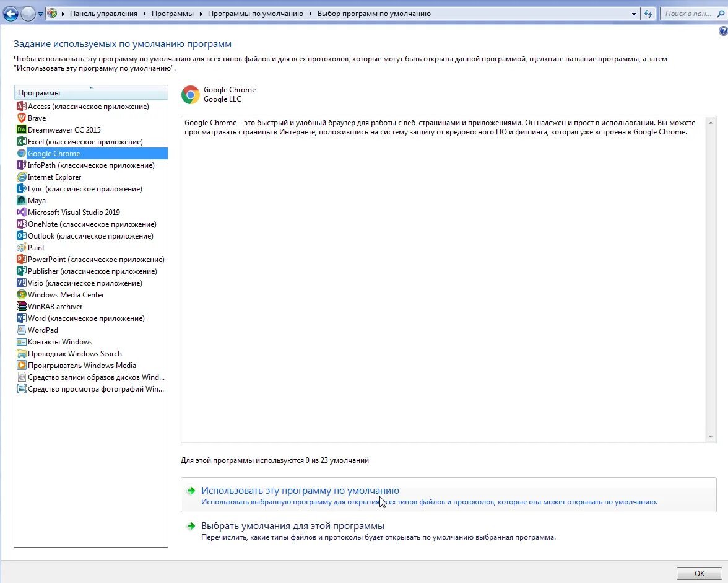This screenshot has width=728, height=583.
Task: Go to Программы по умолчанию breadcrumb
Action: click(255, 14)
